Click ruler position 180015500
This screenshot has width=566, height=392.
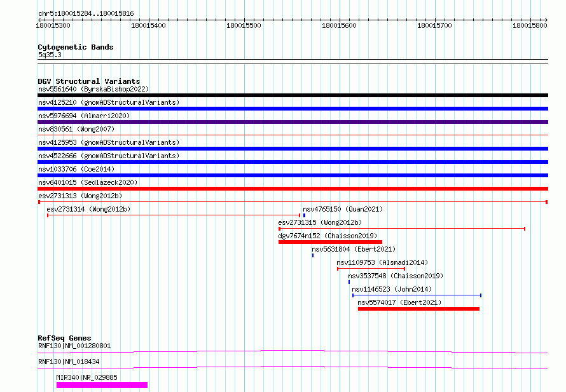[x=244, y=25]
